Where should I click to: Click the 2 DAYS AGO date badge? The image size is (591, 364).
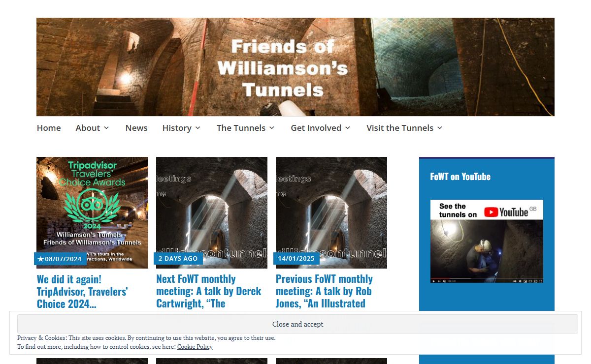tap(178, 259)
